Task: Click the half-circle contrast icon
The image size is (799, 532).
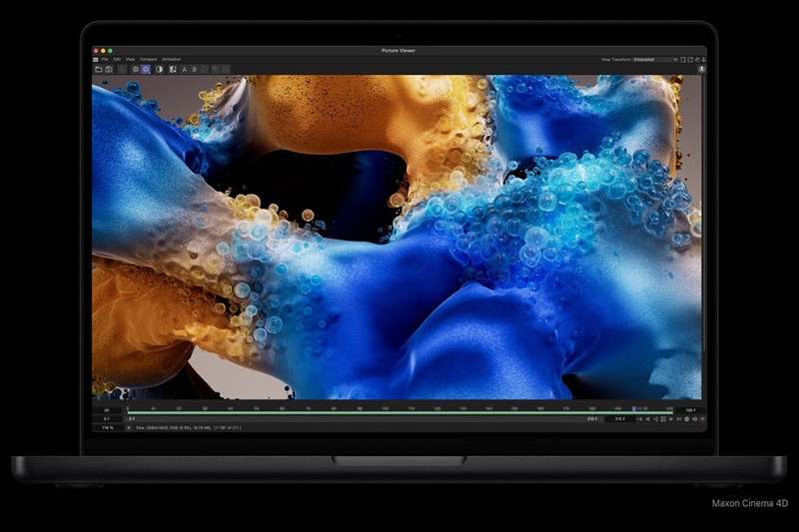Action: (x=160, y=69)
